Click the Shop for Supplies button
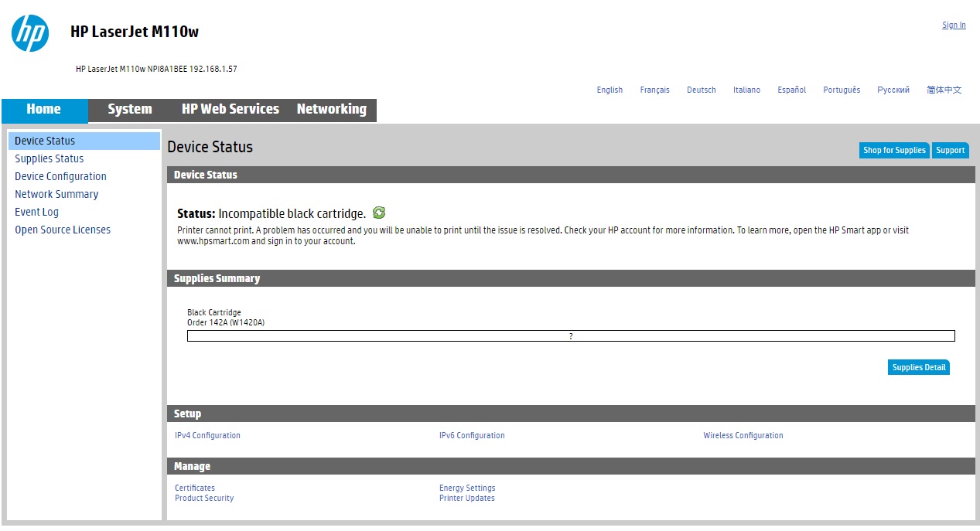This screenshot has width=980, height=531. pyautogui.click(x=894, y=150)
